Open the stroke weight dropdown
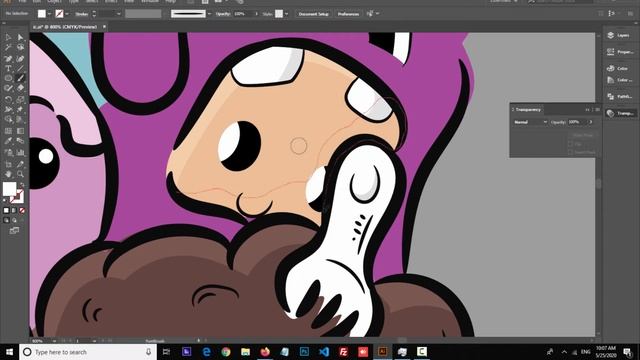Viewport: 640px width, 360px height. pyautogui.click(x=119, y=14)
